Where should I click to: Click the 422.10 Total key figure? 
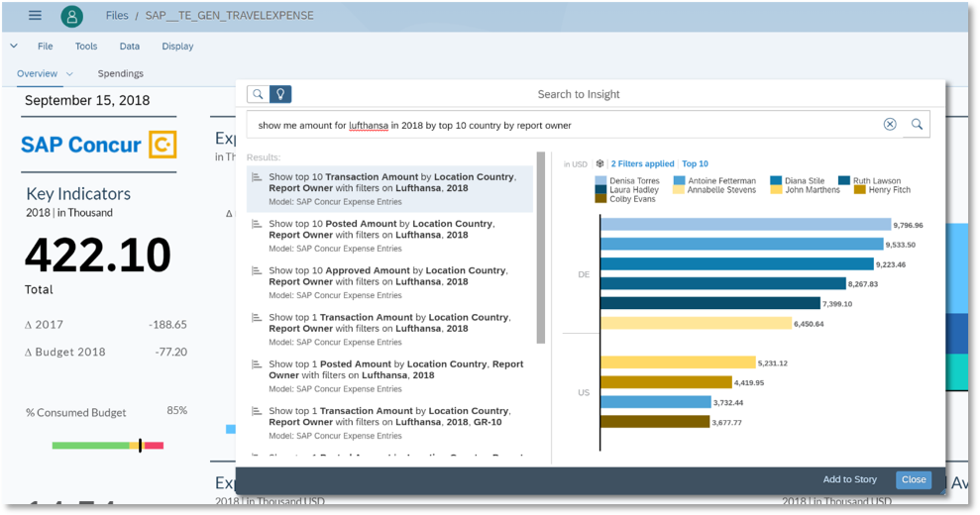98,255
